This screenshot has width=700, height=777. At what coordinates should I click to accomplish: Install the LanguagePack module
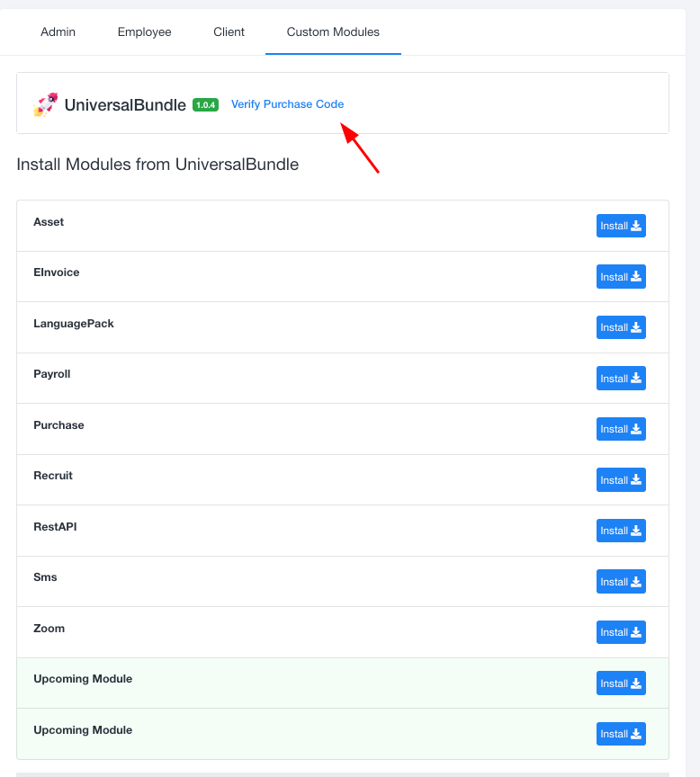621,327
